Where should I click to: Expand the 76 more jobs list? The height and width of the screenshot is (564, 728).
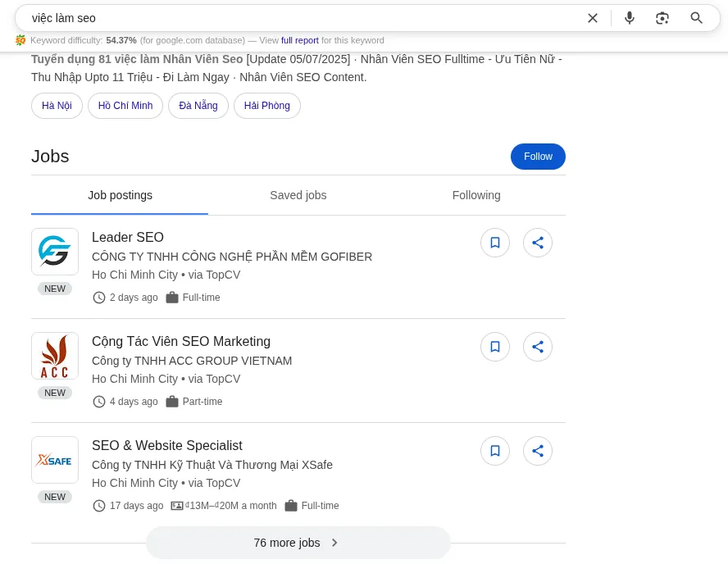[298, 543]
